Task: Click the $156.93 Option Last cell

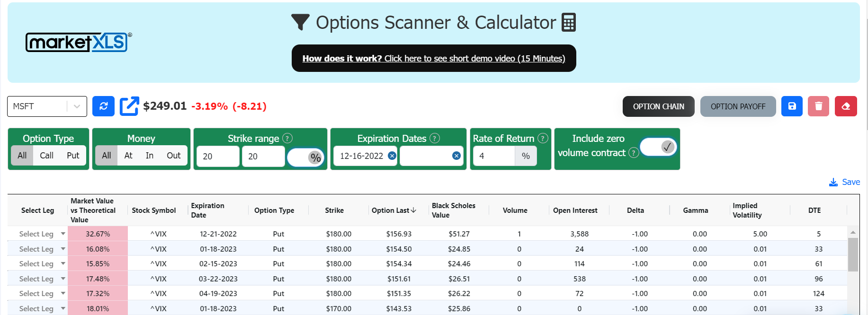Action: tap(399, 234)
